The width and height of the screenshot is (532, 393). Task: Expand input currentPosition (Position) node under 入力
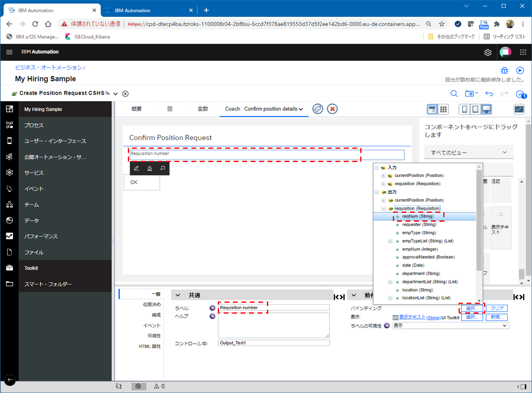[383, 176]
